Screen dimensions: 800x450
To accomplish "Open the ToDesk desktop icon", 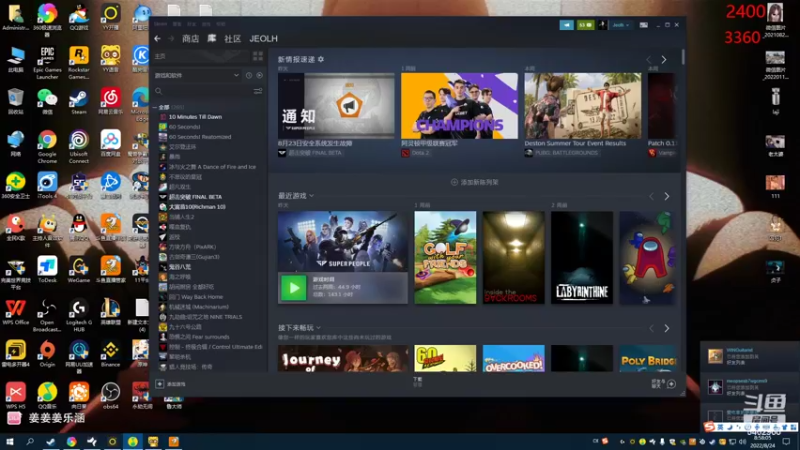I will pos(47,270).
